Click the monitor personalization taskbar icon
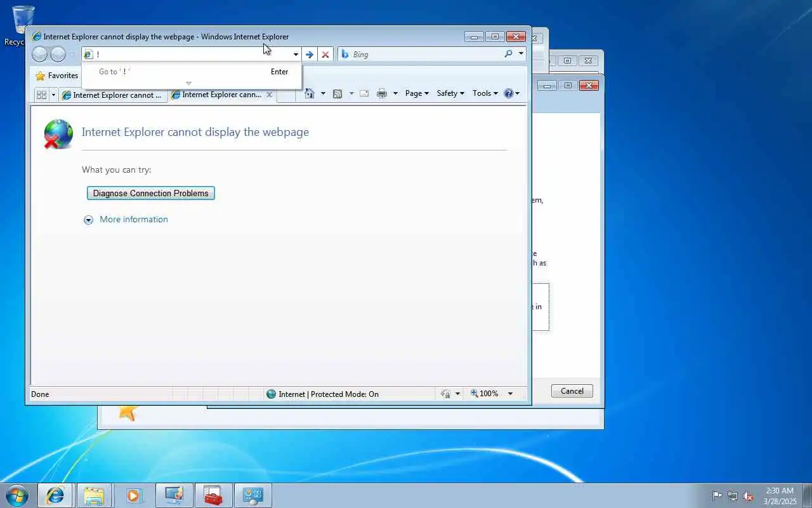Screen dimensions: 812x508 [x=173, y=495]
